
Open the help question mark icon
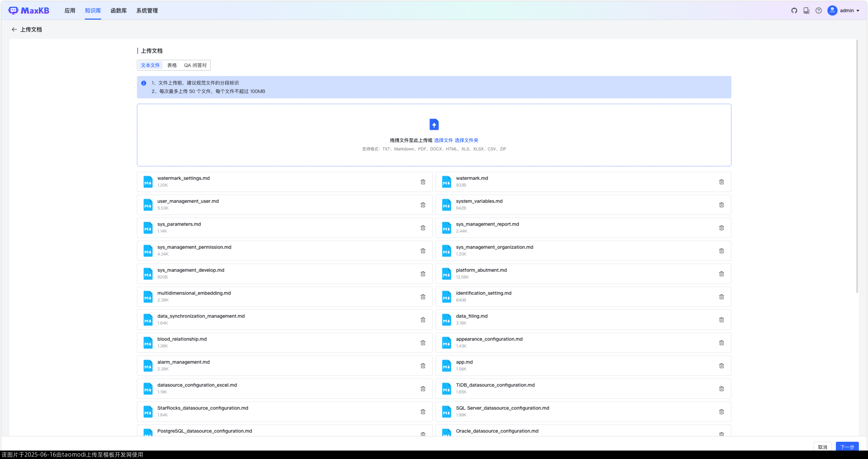[818, 10]
